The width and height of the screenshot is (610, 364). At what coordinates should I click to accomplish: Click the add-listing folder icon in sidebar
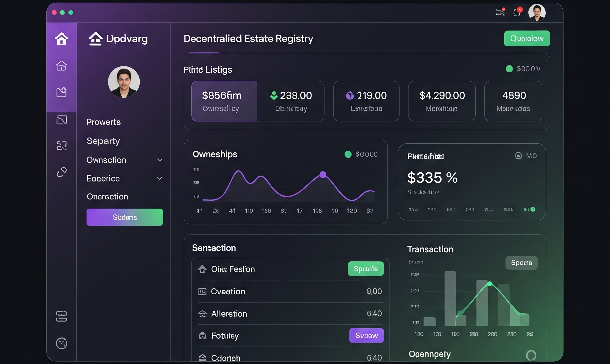pos(61,92)
